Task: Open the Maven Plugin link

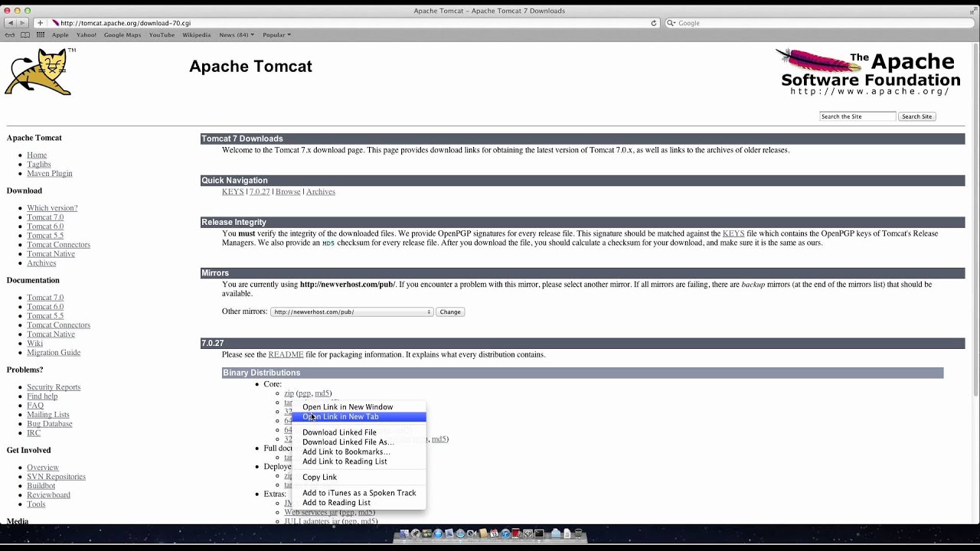Action: pos(50,174)
